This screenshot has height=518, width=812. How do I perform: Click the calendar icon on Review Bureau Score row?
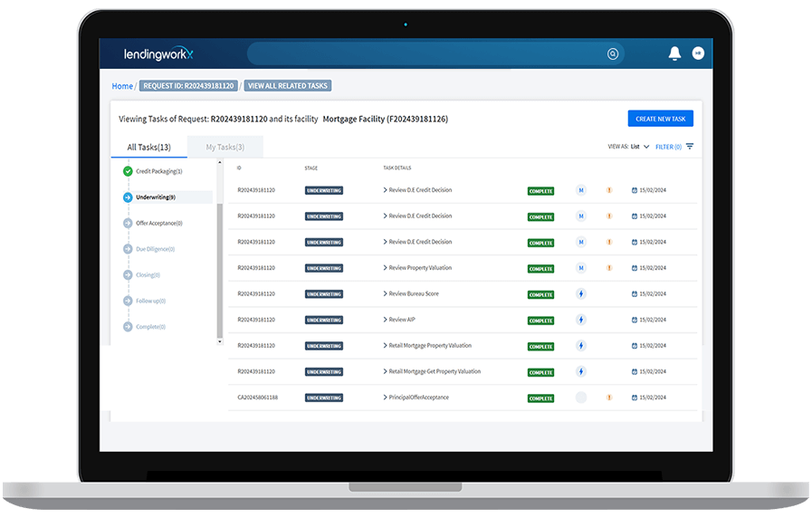click(635, 294)
